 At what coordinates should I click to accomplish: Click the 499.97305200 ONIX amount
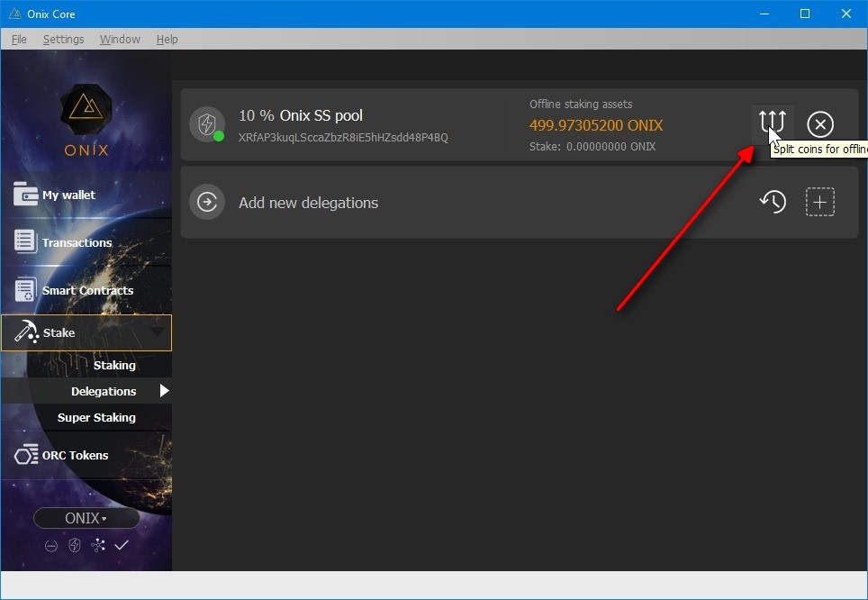tap(596, 125)
